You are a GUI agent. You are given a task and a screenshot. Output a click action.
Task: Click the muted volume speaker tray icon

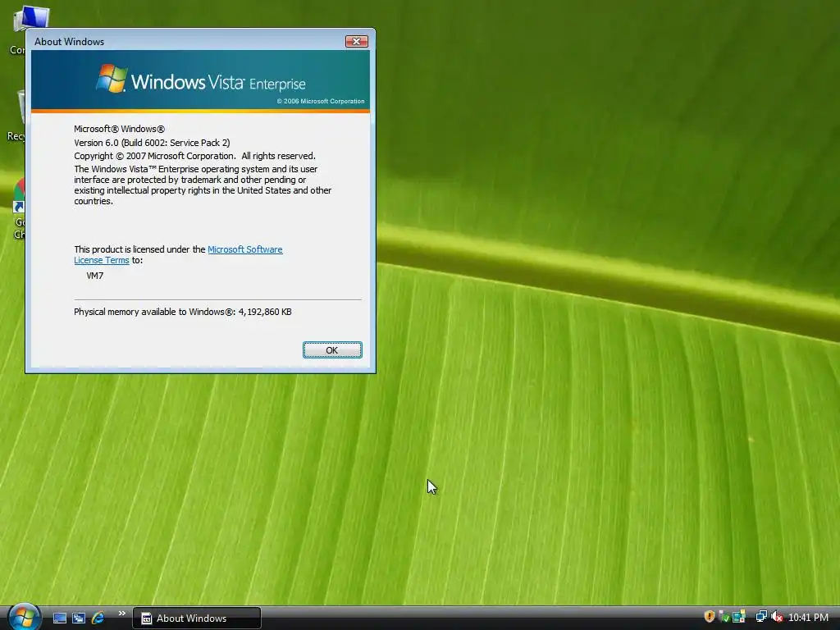(777, 617)
